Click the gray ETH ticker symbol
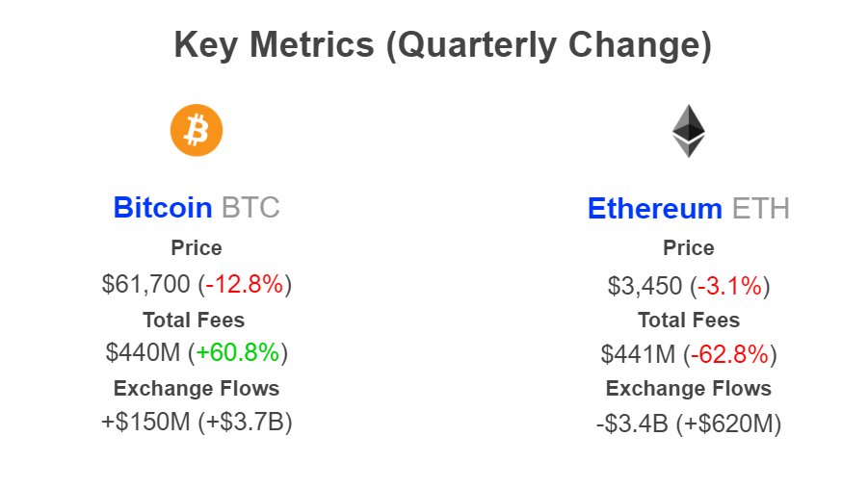Screen dimensions: 868x488 point(760,208)
